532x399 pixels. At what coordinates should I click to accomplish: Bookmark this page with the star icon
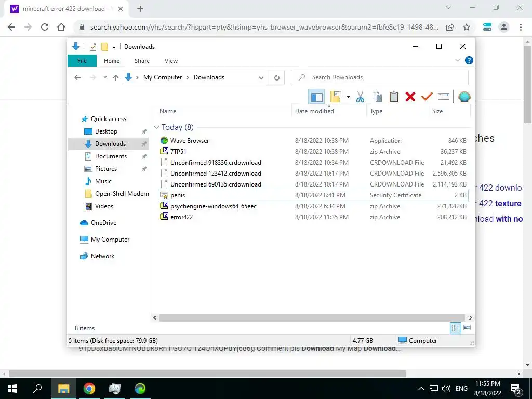pos(467,27)
